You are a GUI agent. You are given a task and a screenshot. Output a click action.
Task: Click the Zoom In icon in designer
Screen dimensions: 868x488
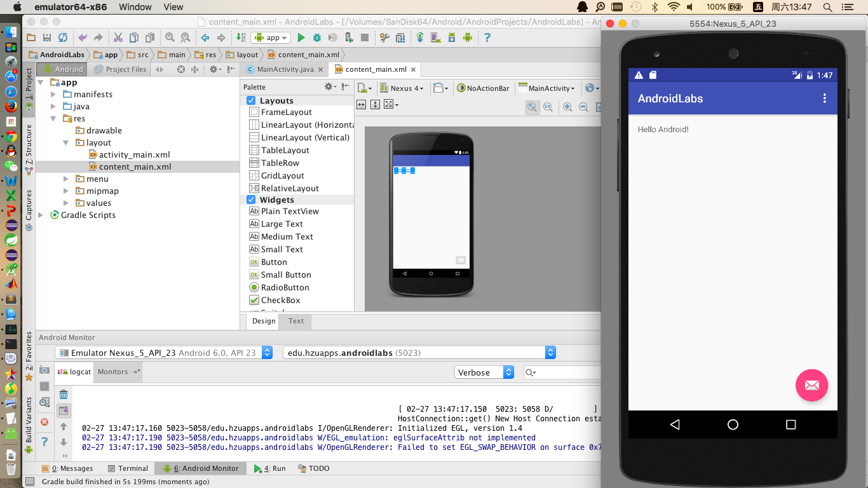coord(567,107)
